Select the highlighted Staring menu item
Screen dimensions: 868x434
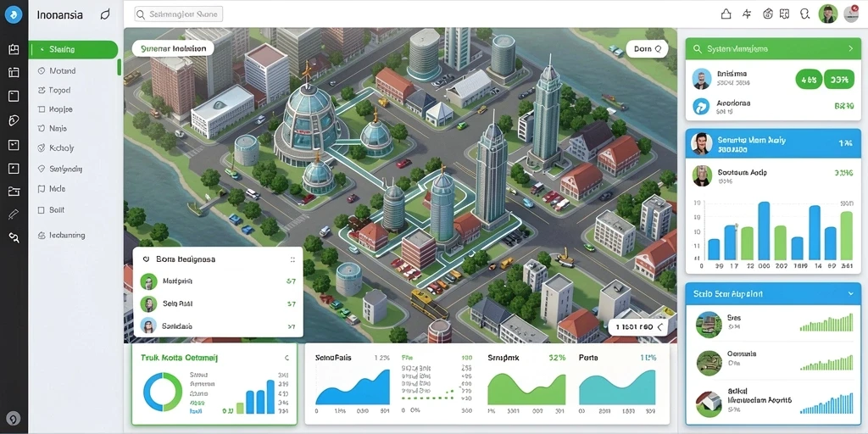(73, 49)
